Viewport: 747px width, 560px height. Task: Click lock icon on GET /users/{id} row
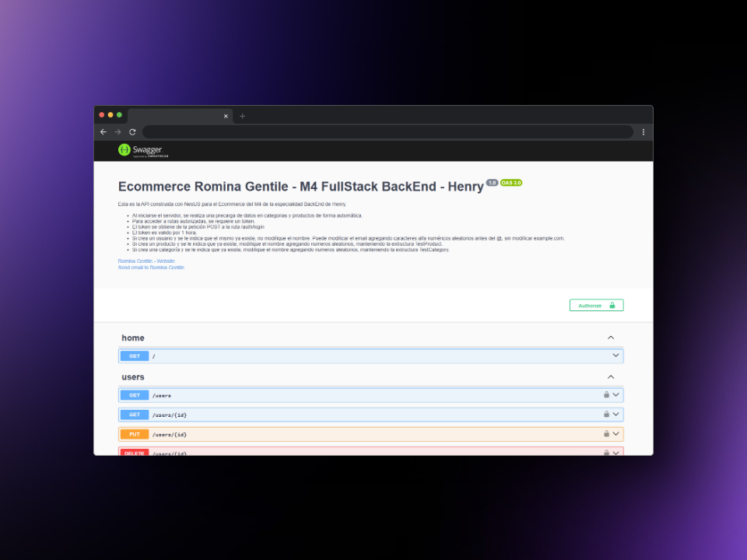[x=606, y=415]
